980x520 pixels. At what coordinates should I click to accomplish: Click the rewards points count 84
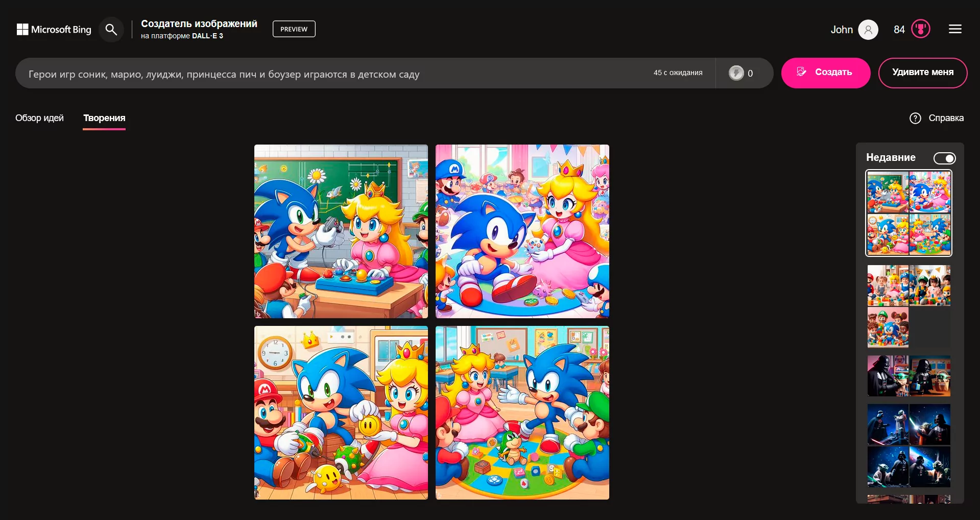[899, 30]
